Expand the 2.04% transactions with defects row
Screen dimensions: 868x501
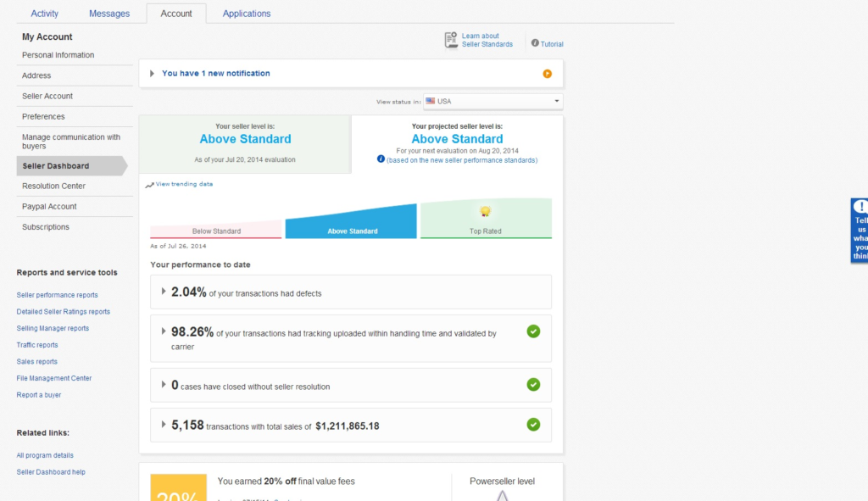pos(164,291)
